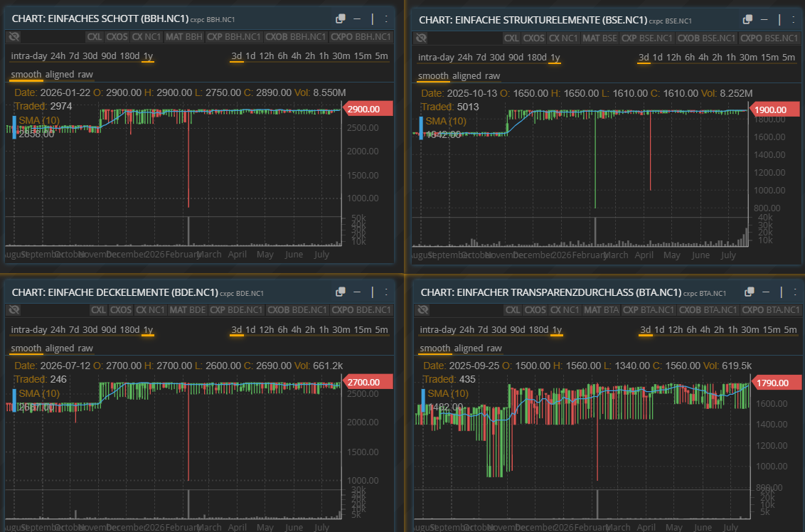Open CXPO BSE.NC1 button

pos(769,38)
